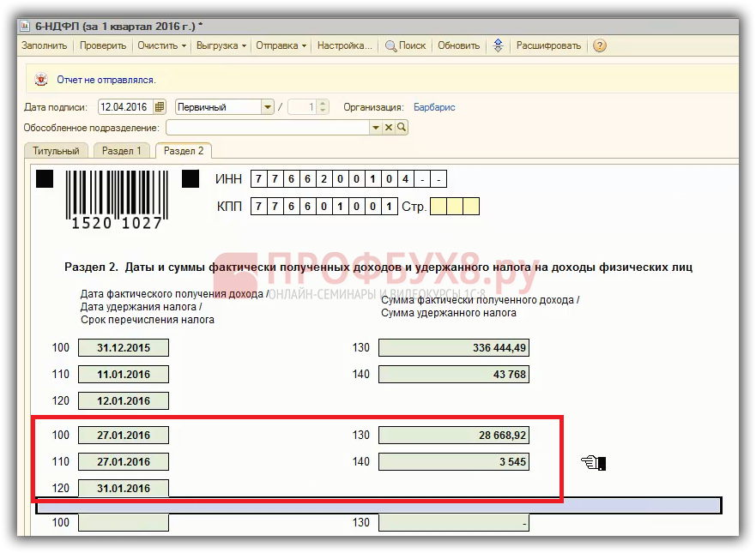Screen dimensions: 756x553
Task: Expand the Первичный report type dropdown
Action: (x=268, y=107)
